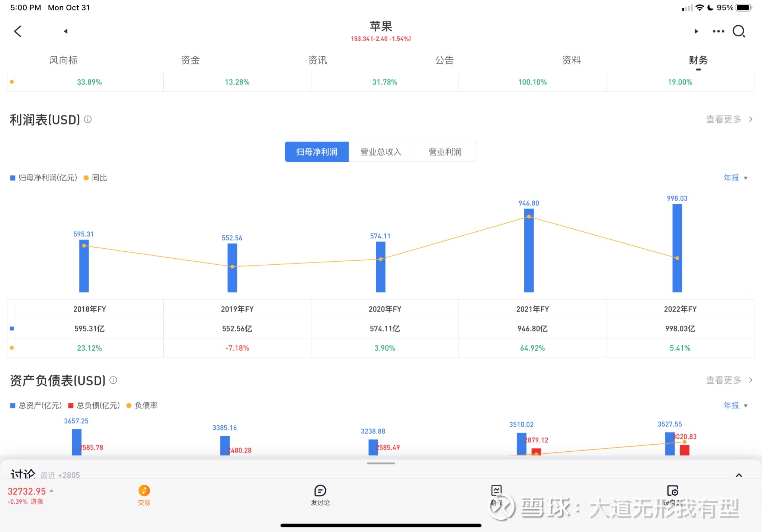Switch to 公告 tab

point(445,60)
